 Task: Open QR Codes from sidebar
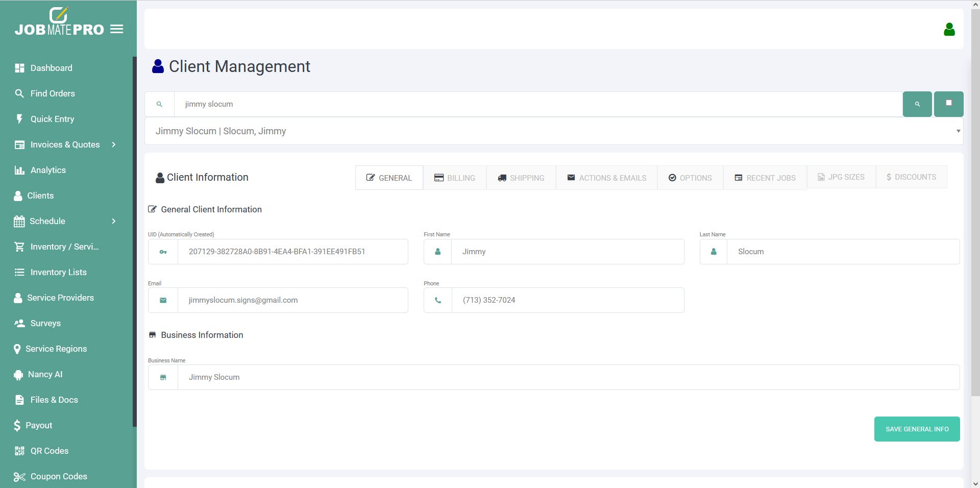pyautogui.click(x=49, y=451)
